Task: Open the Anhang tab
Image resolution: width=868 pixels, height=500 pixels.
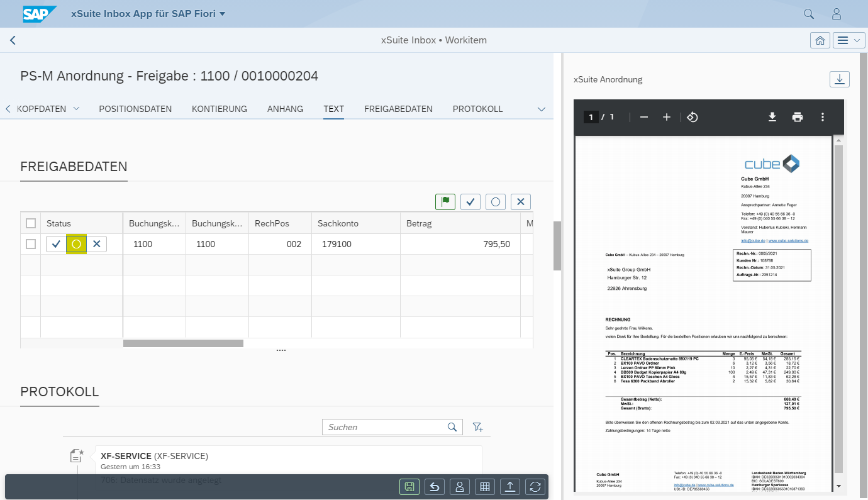Action: tap(285, 109)
